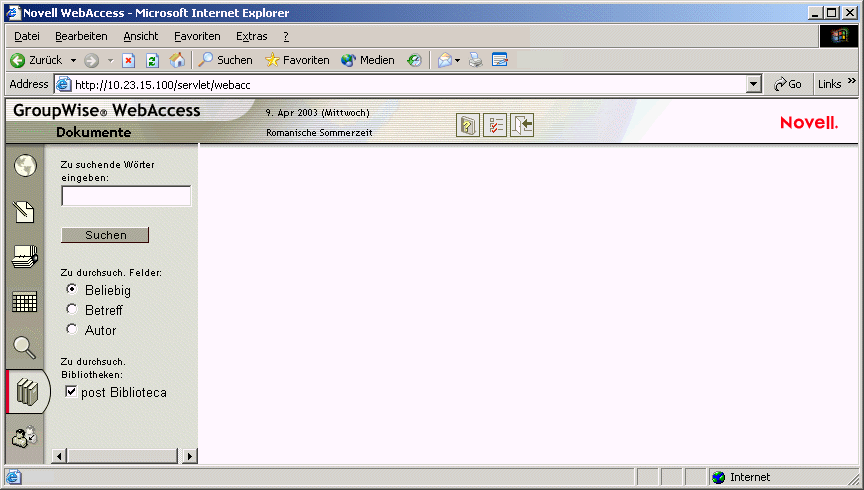Select the Beliebig radio button
864x490 pixels.
[x=72, y=289]
